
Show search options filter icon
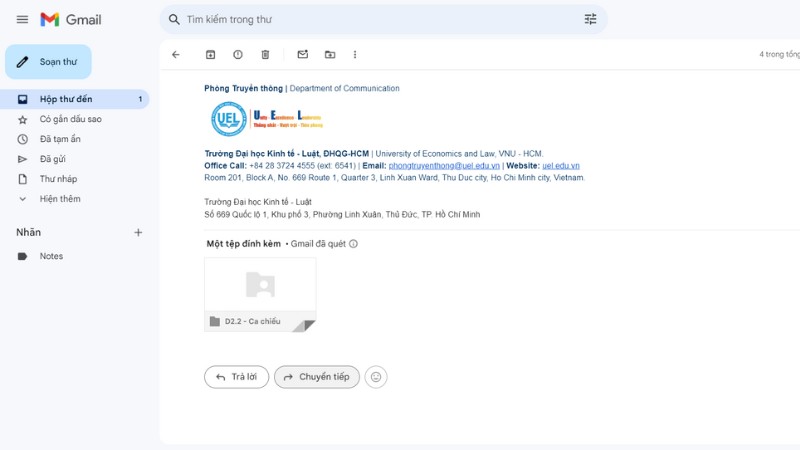coord(590,19)
